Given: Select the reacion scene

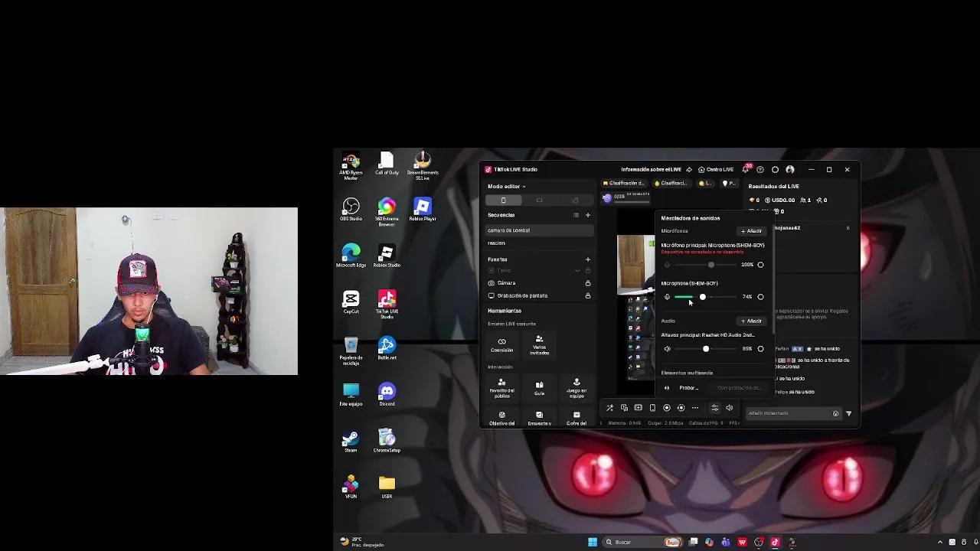Looking at the screenshot, I should coord(539,243).
